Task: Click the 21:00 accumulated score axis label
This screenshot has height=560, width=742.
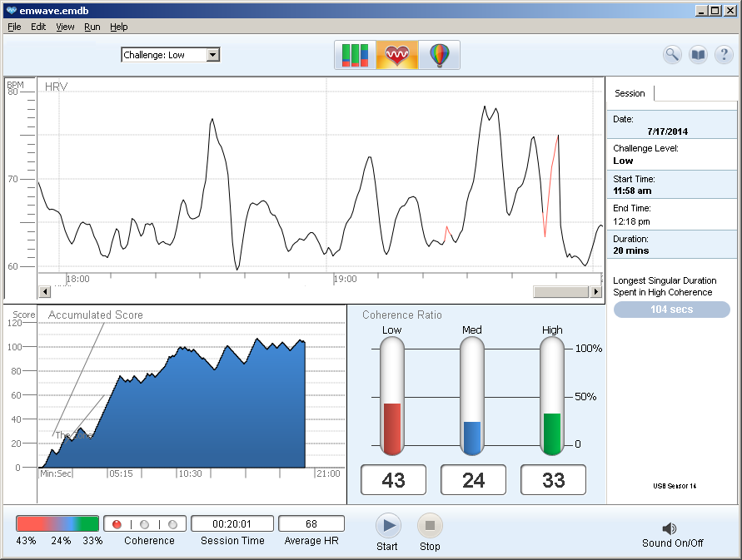Action: click(x=328, y=473)
